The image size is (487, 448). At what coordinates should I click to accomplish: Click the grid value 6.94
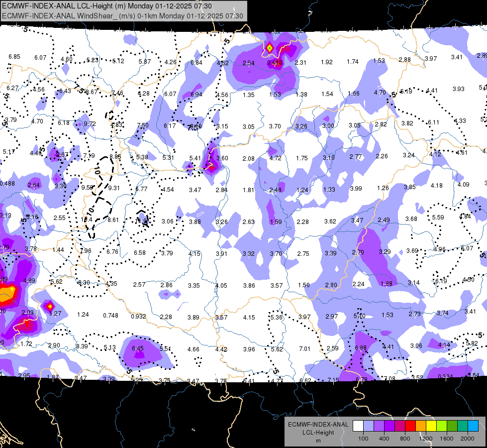point(196,95)
